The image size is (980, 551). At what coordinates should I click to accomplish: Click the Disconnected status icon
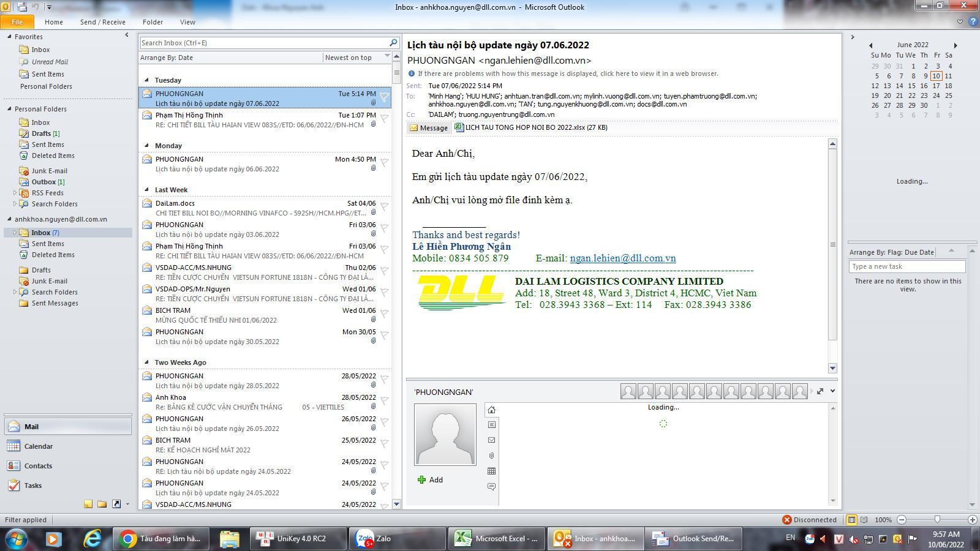point(786,520)
